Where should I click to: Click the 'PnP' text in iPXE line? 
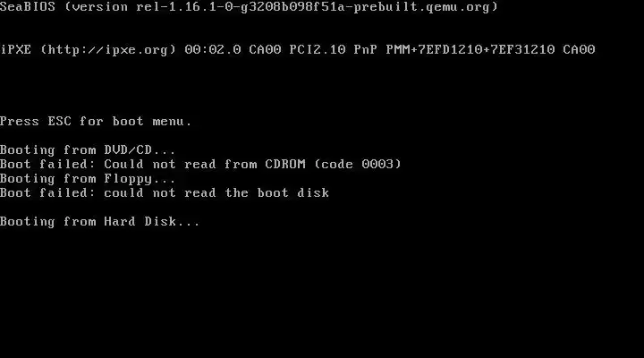(x=366, y=50)
